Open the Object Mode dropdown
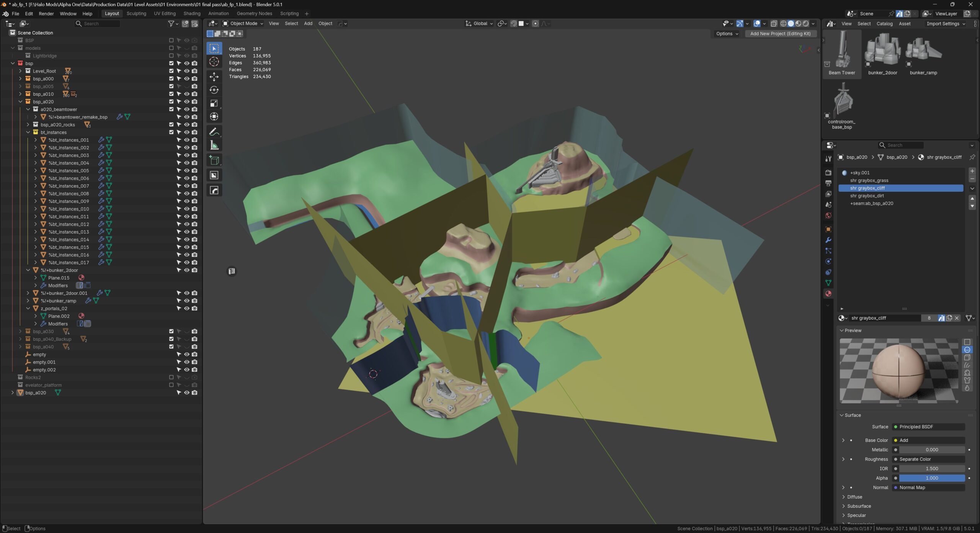 243,23
